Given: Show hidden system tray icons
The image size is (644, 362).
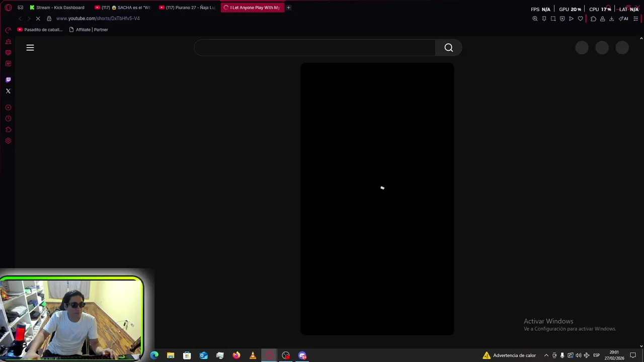Looking at the screenshot, I should 546,355.
